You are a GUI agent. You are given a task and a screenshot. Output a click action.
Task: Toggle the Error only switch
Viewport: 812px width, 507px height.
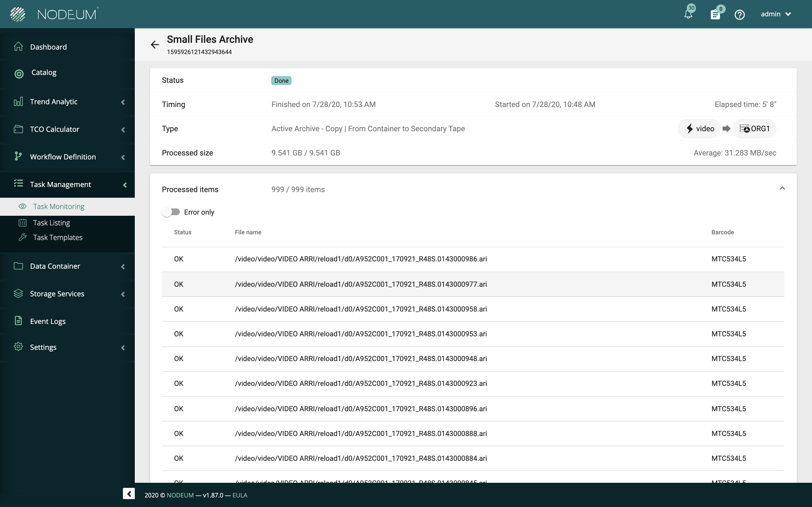pos(171,212)
